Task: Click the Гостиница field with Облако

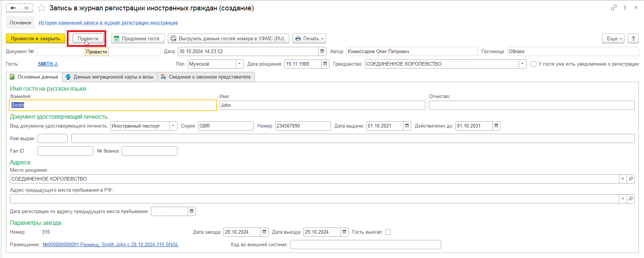Action: [573, 51]
